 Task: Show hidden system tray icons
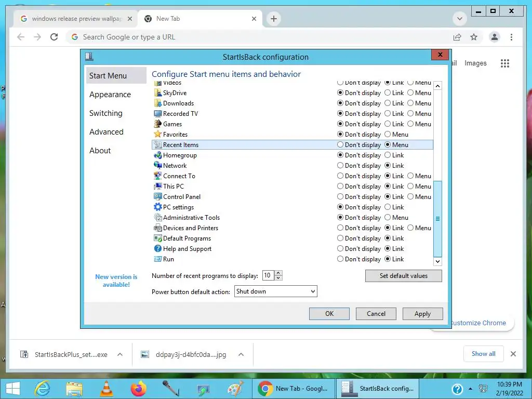[470, 389]
